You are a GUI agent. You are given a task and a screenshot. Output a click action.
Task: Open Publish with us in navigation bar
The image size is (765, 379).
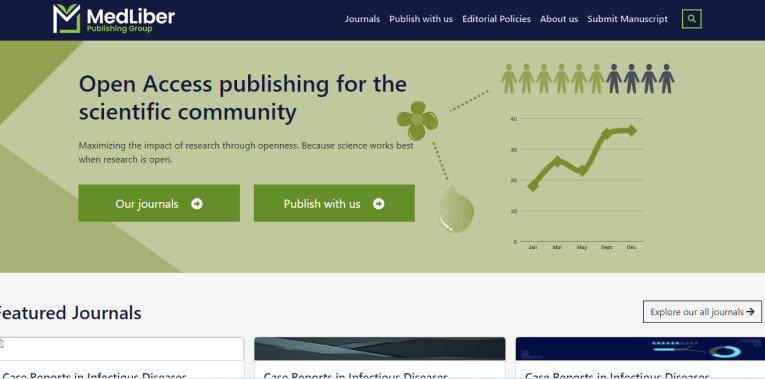point(421,19)
